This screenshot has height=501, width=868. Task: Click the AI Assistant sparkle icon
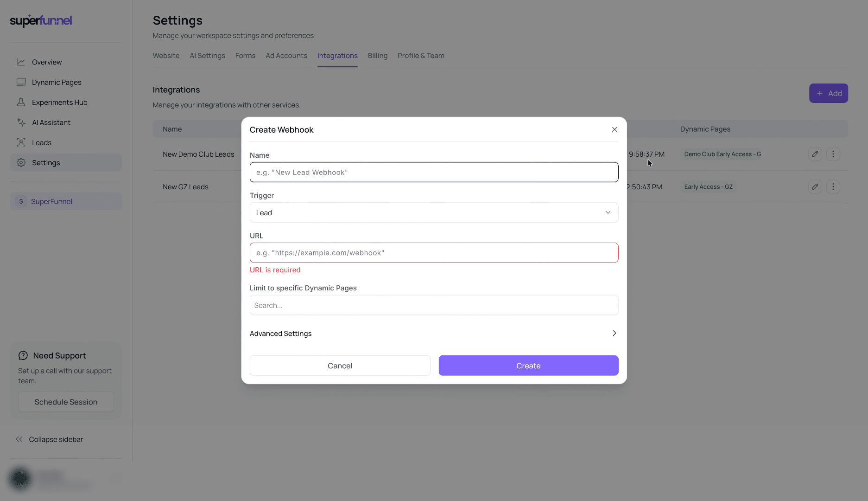(x=21, y=122)
